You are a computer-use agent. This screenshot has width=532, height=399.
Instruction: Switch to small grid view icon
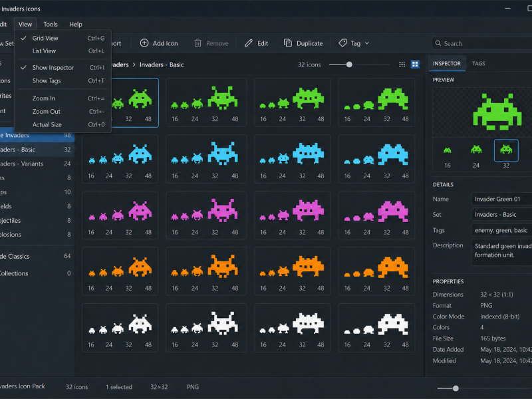[x=402, y=65]
